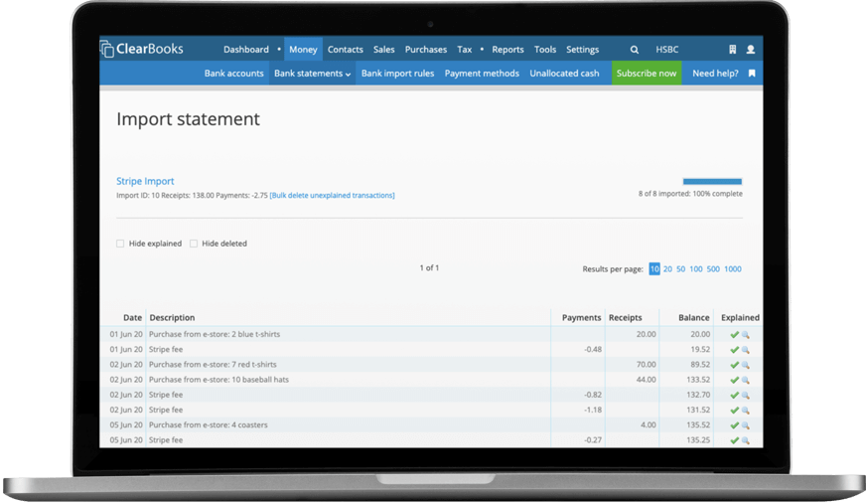868x504 pixels.
Task: Click magnifier icon for 7 red t-shirts row
Action: tap(746, 365)
